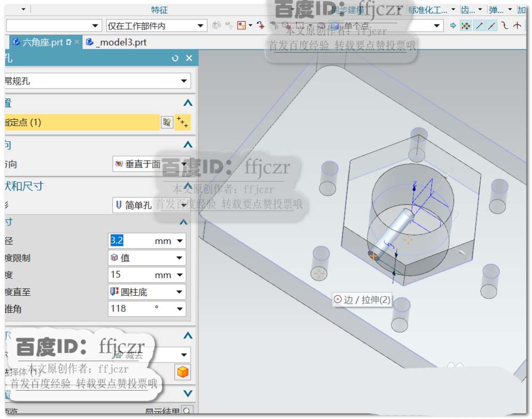This screenshot has height=419, width=532.
Task: Click the dashed rectangle selection icon in toolbar
Action: (x=299, y=25)
